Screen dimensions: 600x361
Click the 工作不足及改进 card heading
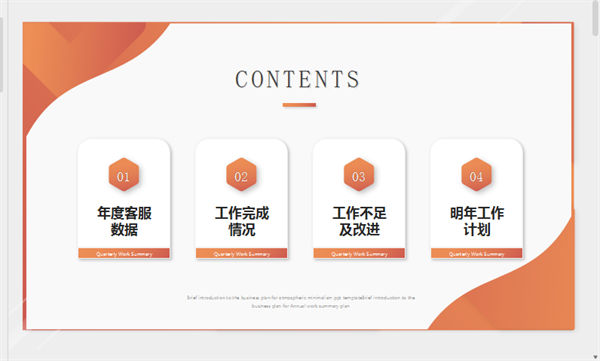[359, 221]
